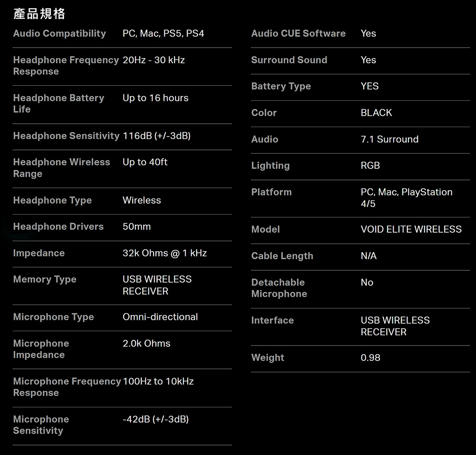Select the Microphone Impedance label

[41, 349]
